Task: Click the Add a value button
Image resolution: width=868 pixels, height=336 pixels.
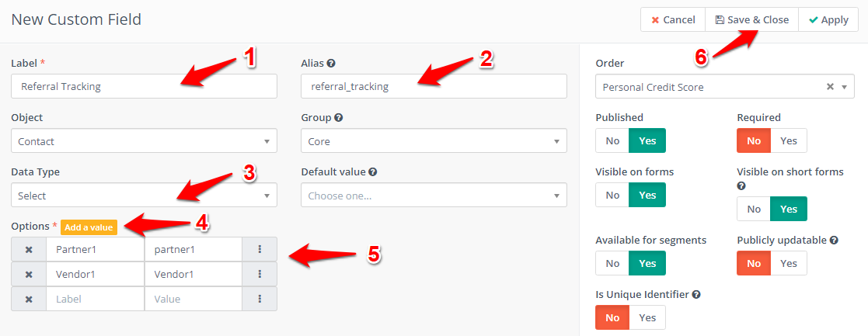Action: click(89, 227)
